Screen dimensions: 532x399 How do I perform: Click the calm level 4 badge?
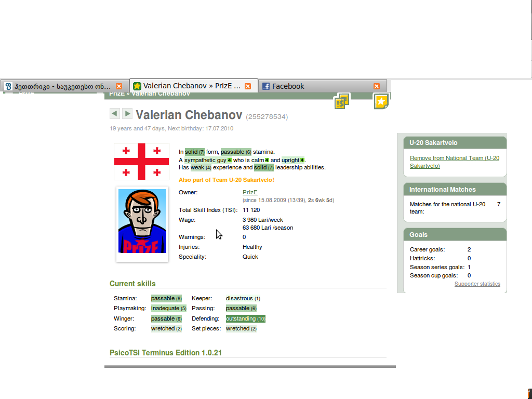pos(267,160)
